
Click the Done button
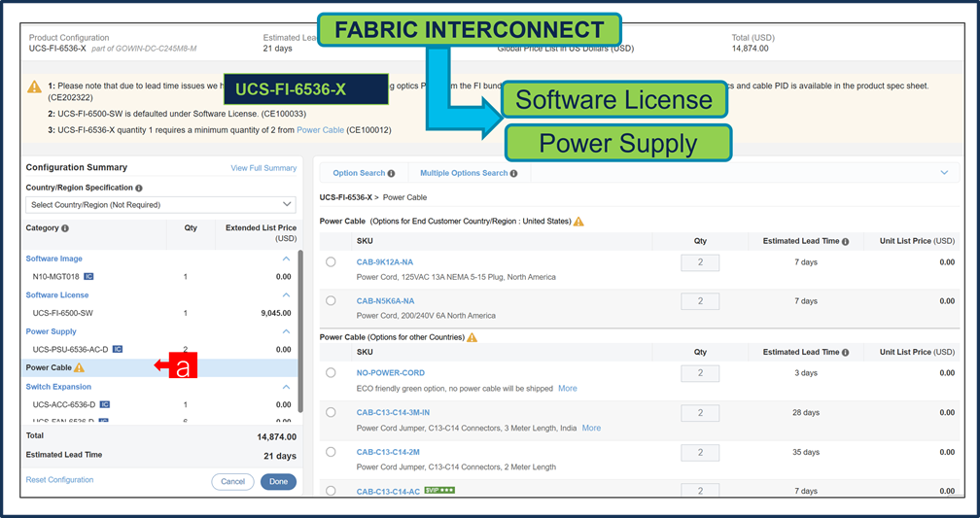coord(278,482)
